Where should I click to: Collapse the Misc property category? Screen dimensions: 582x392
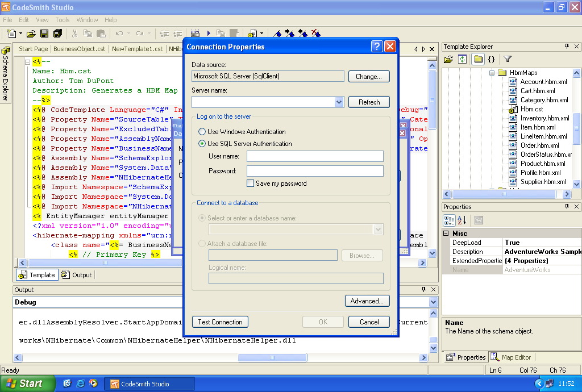[x=446, y=233]
